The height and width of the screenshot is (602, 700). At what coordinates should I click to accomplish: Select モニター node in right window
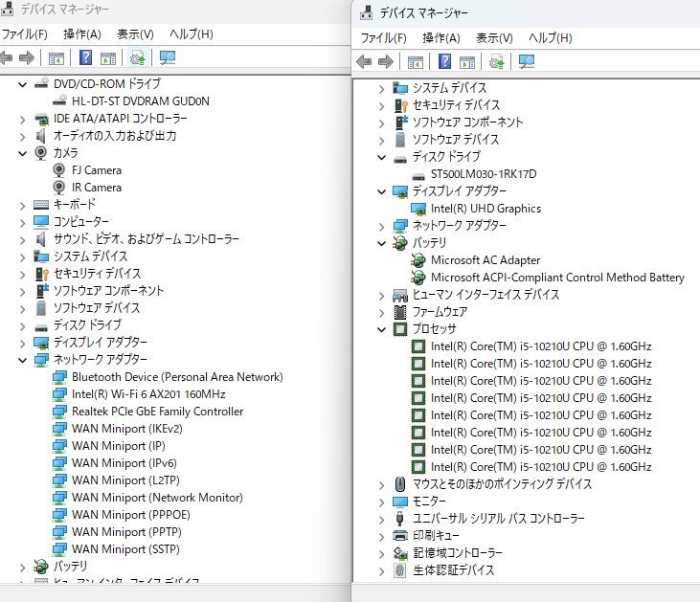(x=429, y=502)
